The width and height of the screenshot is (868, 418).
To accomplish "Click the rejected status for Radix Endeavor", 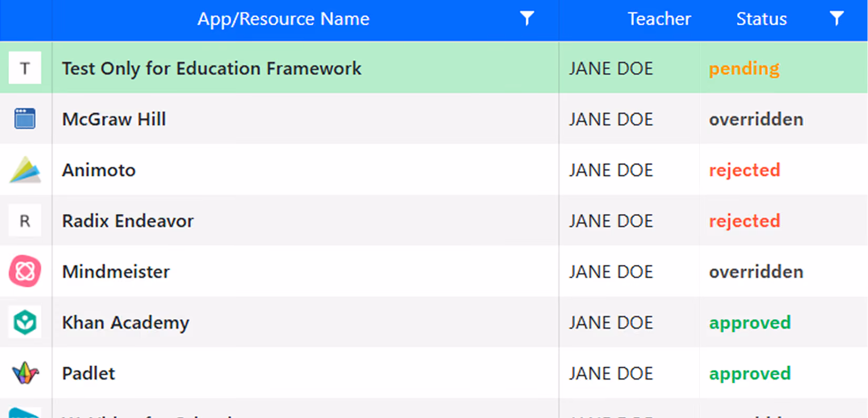I will [x=744, y=221].
